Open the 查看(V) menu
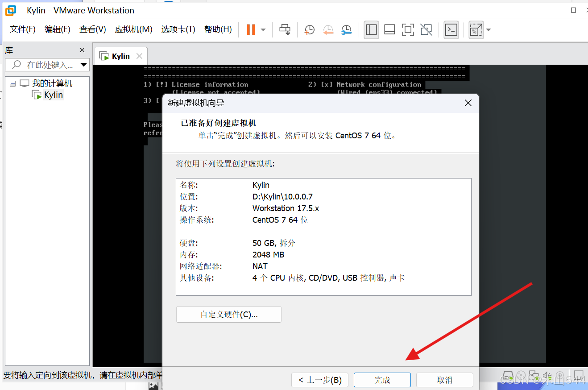 coord(93,29)
